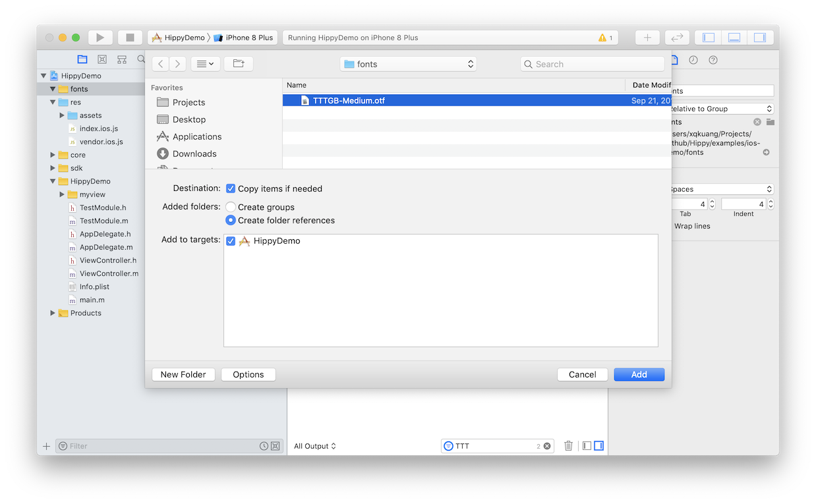Toggle the console pane in debug area
This screenshot has height=504, width=816.
pyautogui.click(x=598, y=446)
